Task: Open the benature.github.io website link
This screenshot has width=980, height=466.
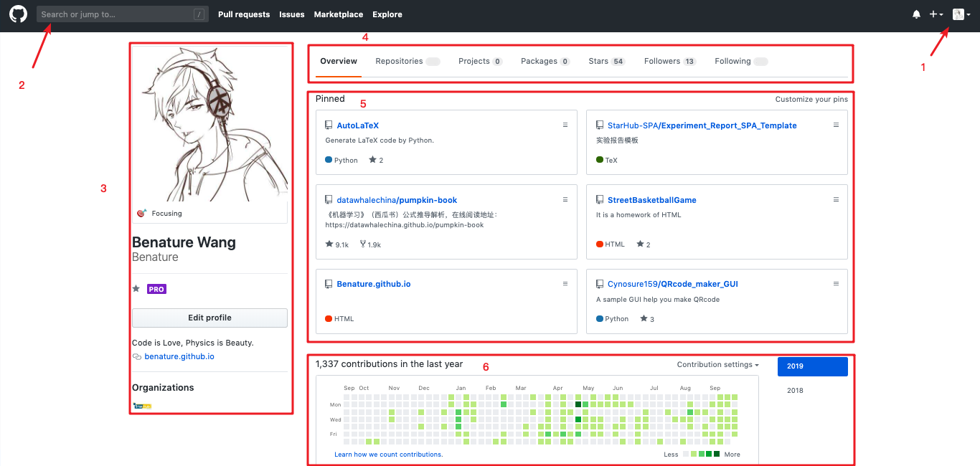Action: pyautogui.click(x=179, y=356)
